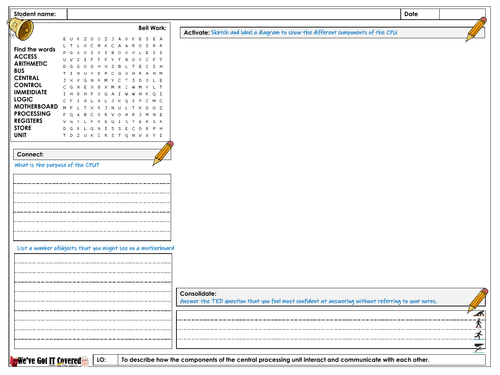Click the empty Date field
This screenshot has width=500, height=375.
(462, 14)
